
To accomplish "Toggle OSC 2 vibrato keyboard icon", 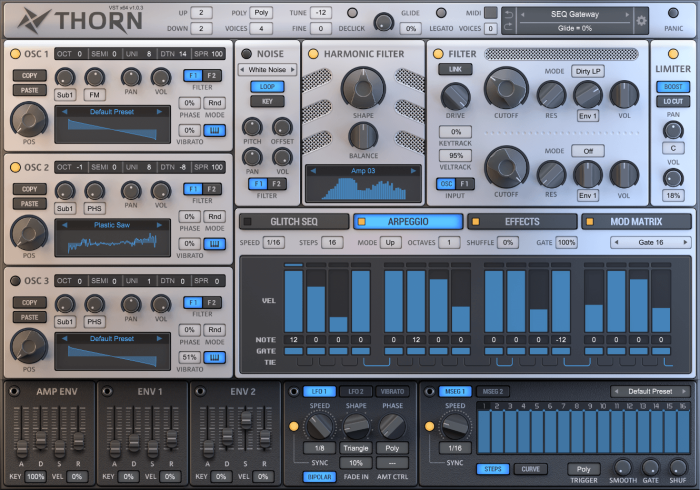I will (215, 244).
